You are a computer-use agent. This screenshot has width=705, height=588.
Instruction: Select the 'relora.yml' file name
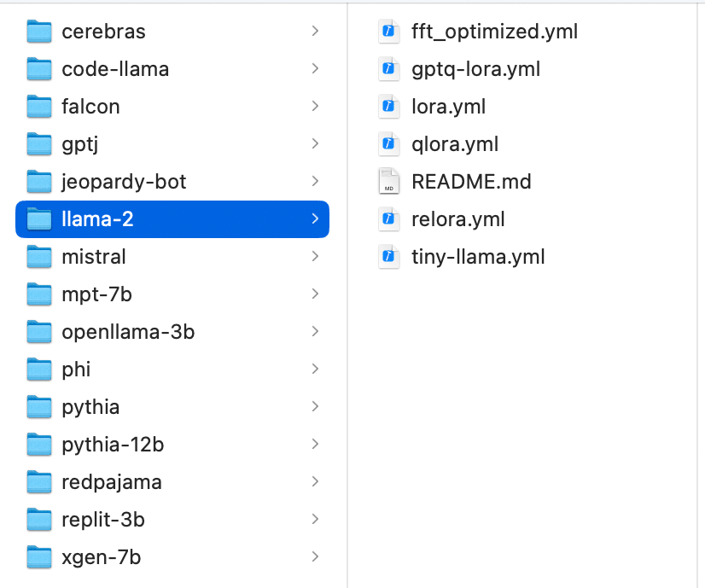[457, 220]
